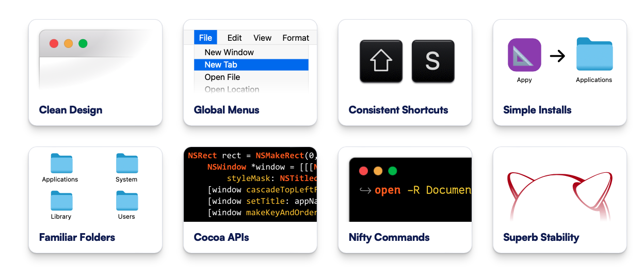
Task: Click the Shift key icon
Action: [381, 61]
